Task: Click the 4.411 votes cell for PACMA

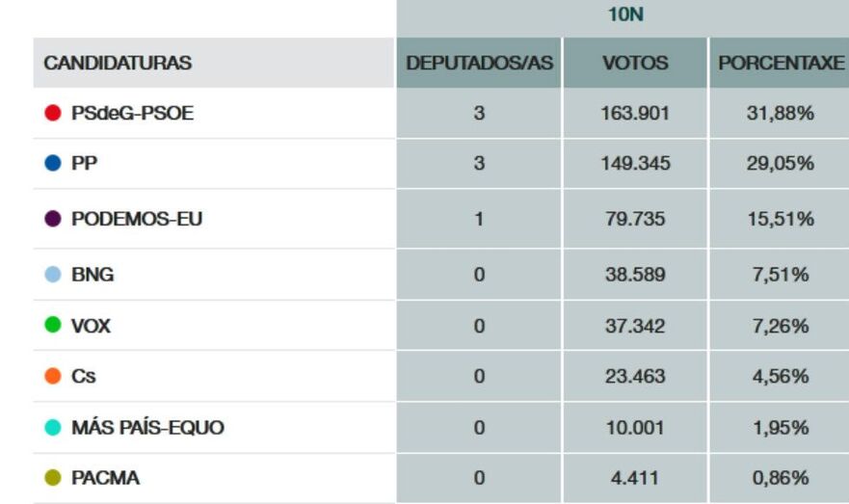Action: click(x=634, y=477)
